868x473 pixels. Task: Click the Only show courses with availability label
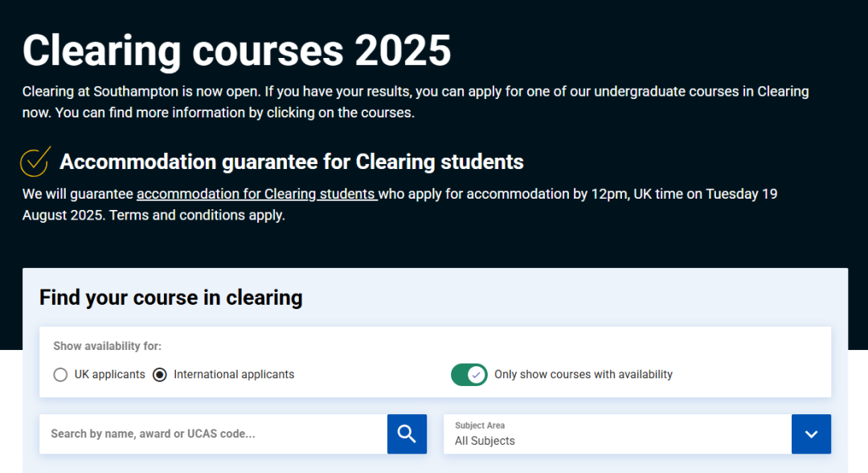point(583,374)
